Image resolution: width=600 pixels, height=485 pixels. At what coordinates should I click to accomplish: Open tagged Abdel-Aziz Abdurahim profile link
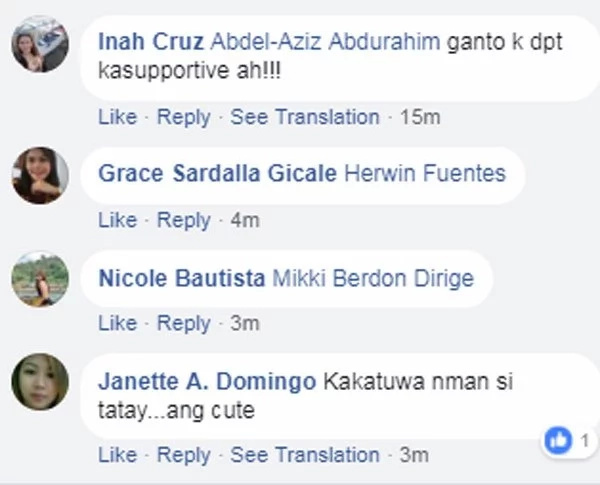[x=325, y=41]
